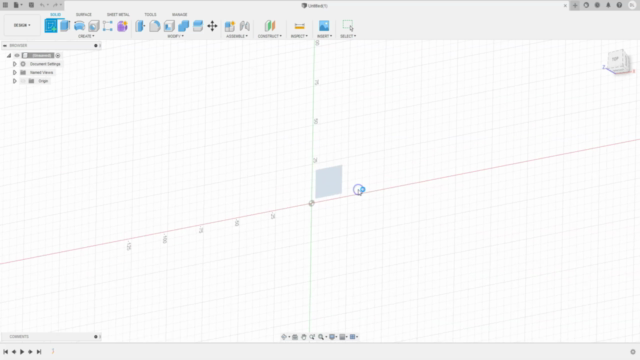
Task: Open the Select dropdown menu
Action: coord(348,36)
